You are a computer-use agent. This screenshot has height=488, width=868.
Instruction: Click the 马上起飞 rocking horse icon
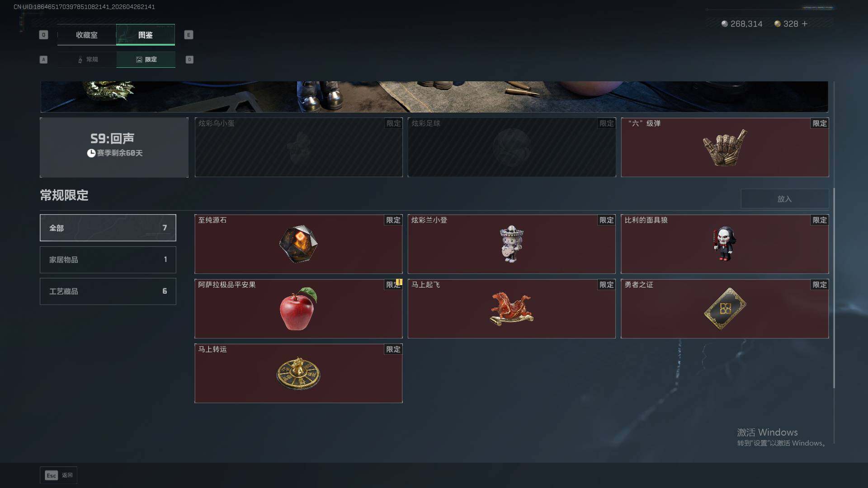(511, 309)
